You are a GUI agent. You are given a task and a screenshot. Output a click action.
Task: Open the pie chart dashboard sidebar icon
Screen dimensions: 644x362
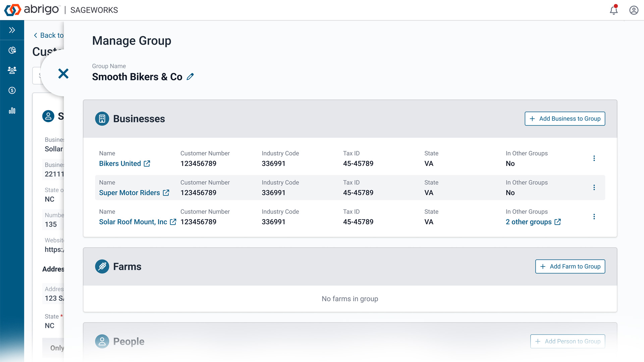click(12, 50)
